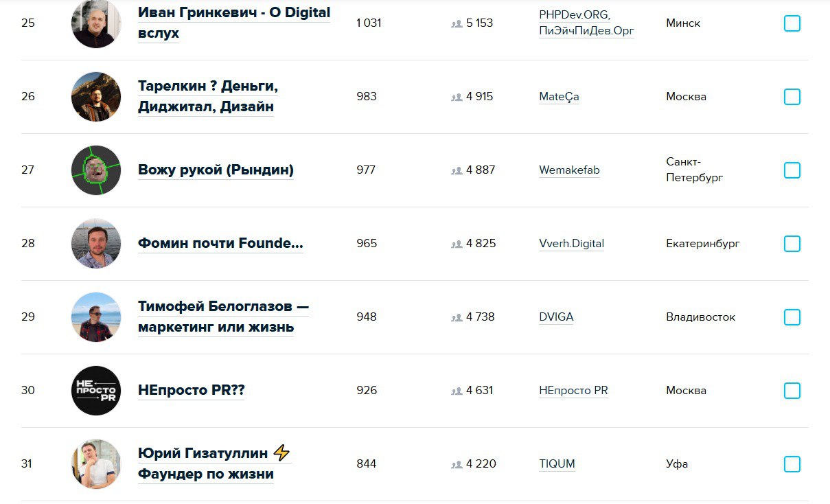Viewport: 830px width, 504px height.
Task: Tick the checkbox for Иван Гринкевич row
Action: tap(792, 23)
